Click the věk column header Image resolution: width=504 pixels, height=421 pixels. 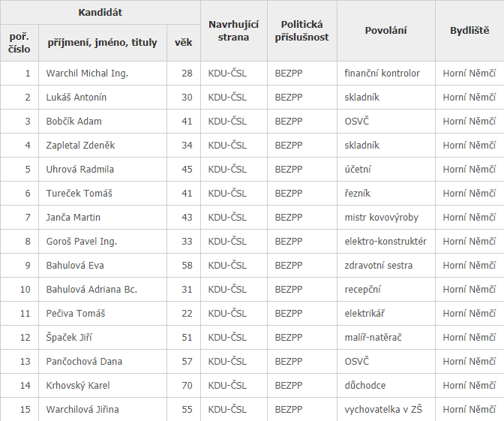183,43
